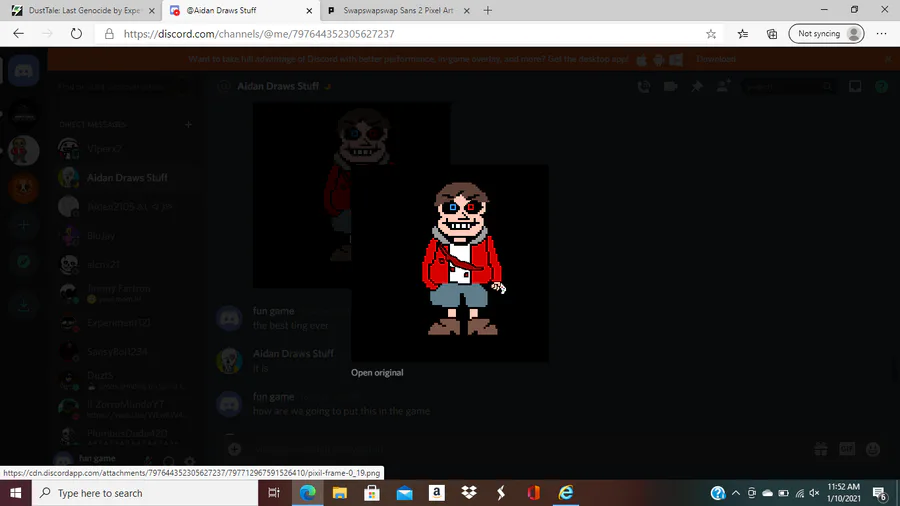This screenshot has height=506, width=900.
Task: Create a new direct message plus icon
Action: click(x=188, y=124)
